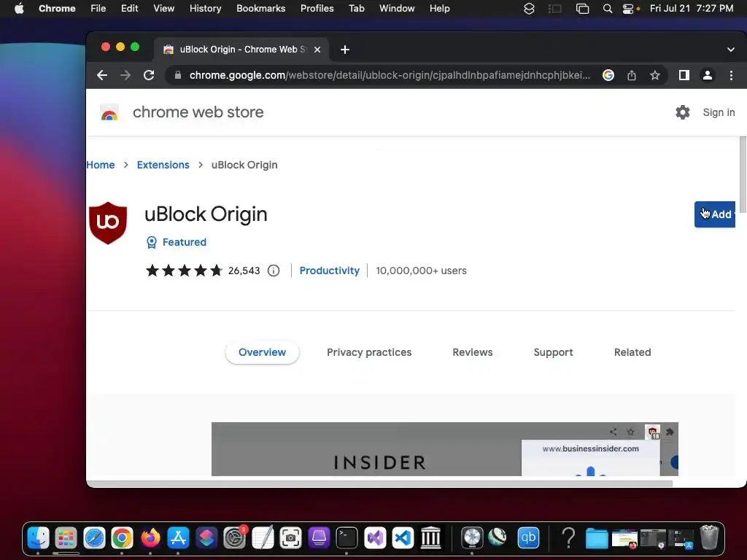Open Terminal from the dock
The image size is (747, 560).
(x=347, y=538)
